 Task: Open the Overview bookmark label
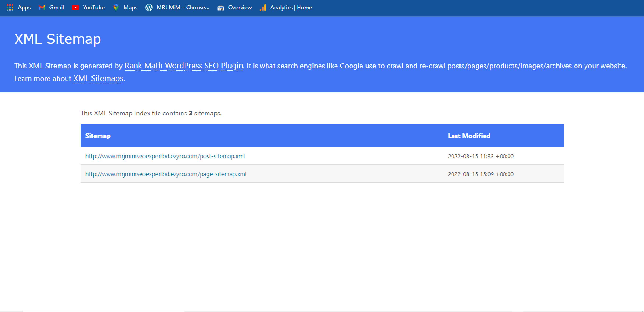pyautogui.click(x=240, y=8)
